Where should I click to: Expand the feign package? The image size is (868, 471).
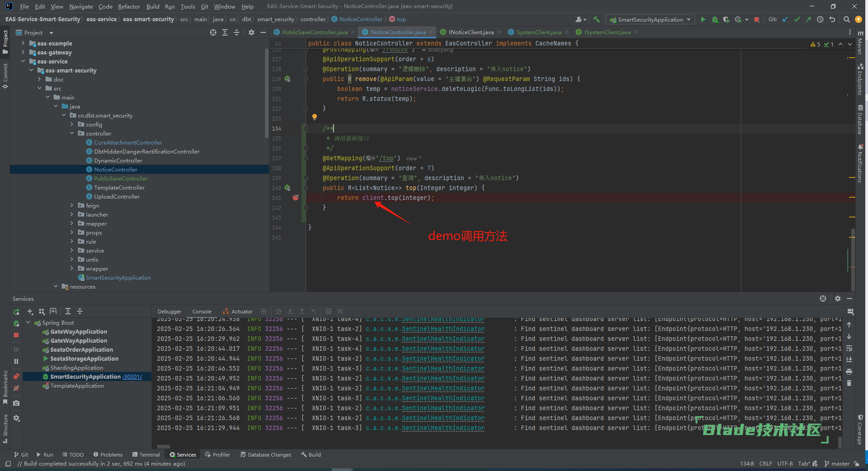72,205
